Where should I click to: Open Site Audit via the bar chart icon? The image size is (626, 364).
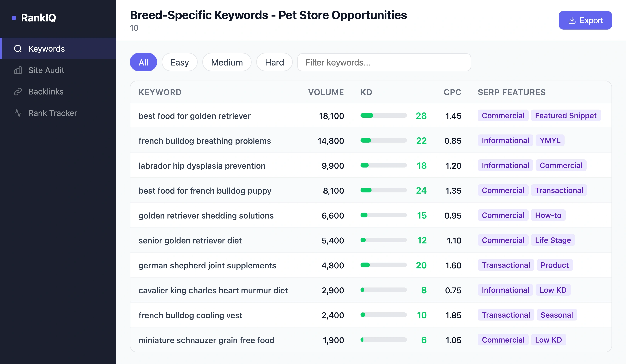[x=18, y=70]
